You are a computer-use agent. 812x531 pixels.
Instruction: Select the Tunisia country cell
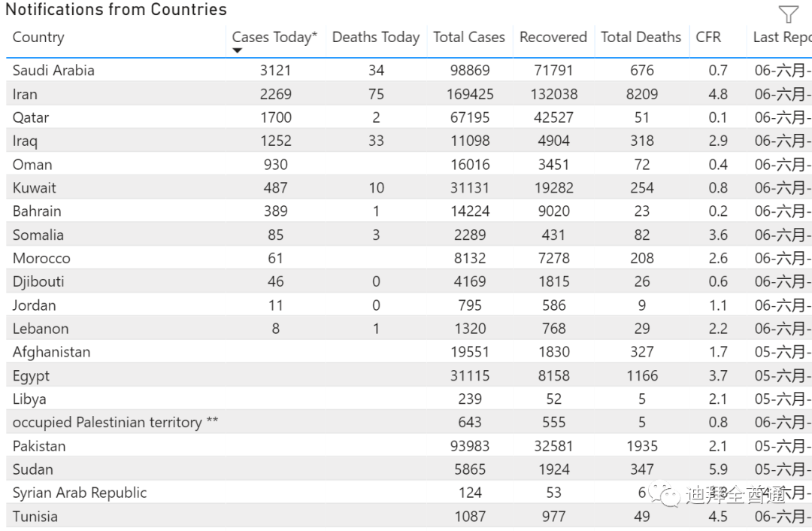click(35, 517)
